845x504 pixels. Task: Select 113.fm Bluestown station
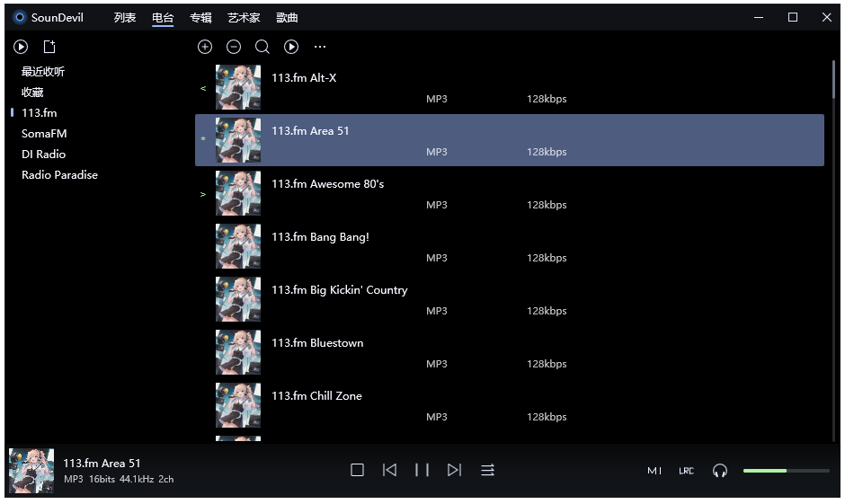(510, 352)
